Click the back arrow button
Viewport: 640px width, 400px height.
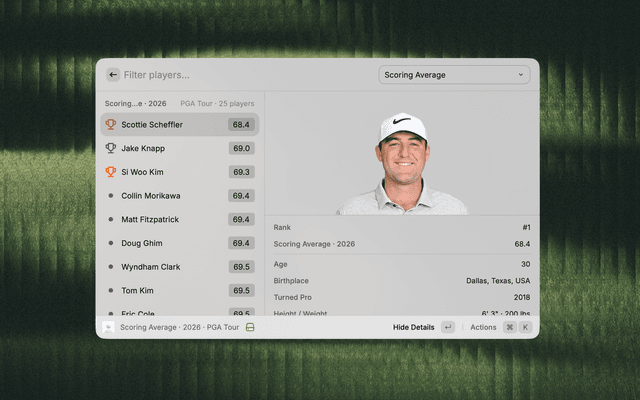click(113, 75)
